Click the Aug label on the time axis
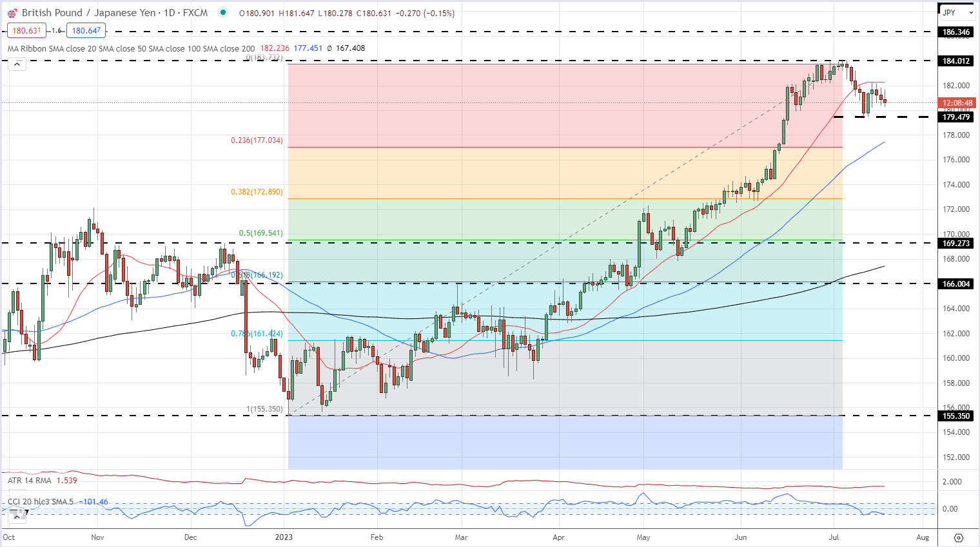The height and width of the screenshot is (547, 980). pos(923,537)
